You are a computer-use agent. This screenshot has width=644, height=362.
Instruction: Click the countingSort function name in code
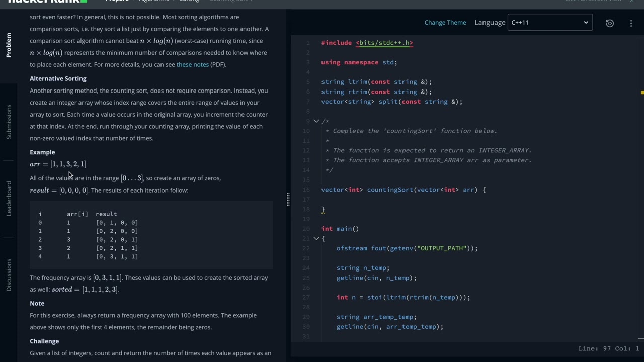click(x=390, y=190)
